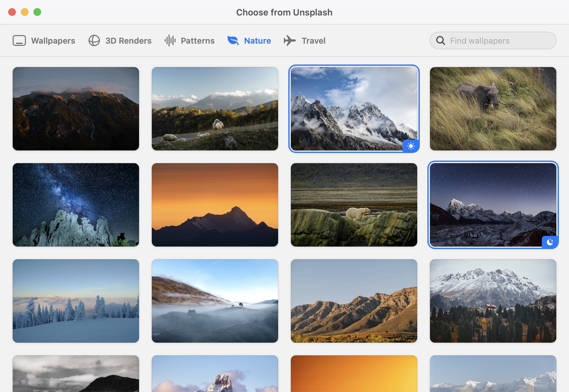Click the 3D Renders globe icon
Screen dimensions: 569x392
coord(94,40)
